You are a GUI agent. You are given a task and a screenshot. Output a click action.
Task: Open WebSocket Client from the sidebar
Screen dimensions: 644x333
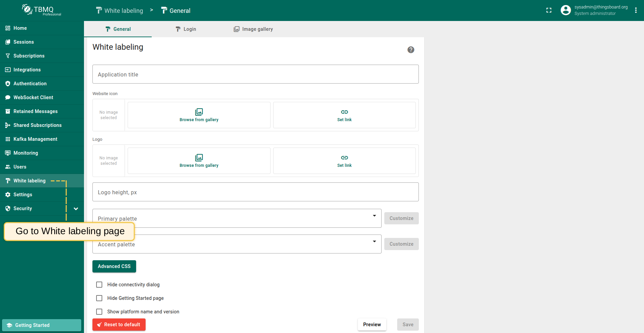33,97
